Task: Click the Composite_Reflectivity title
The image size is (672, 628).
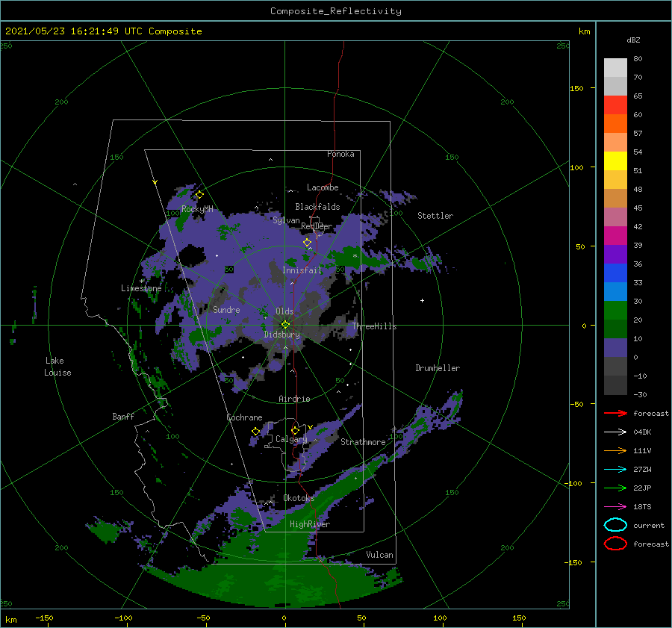Action: click(x=336, y=11)
